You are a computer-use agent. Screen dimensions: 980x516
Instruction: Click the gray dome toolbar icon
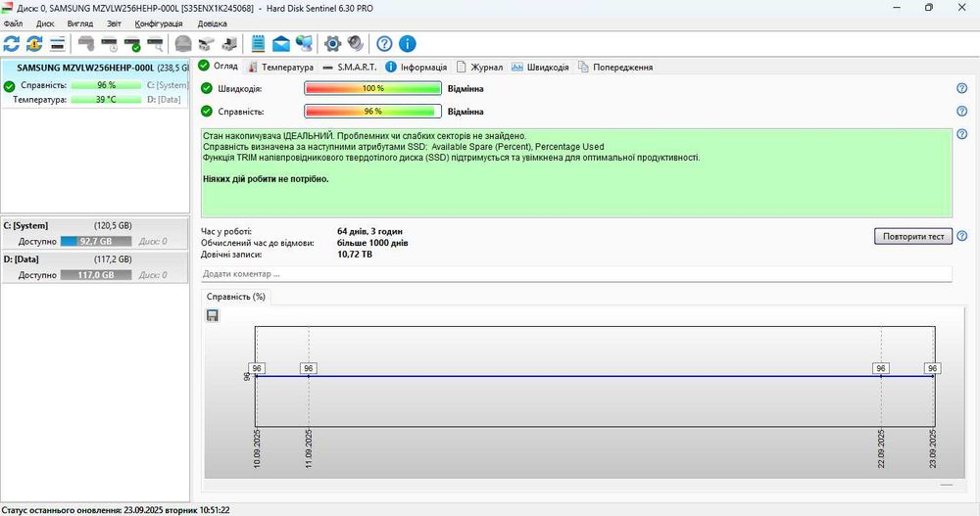[183, 44]
